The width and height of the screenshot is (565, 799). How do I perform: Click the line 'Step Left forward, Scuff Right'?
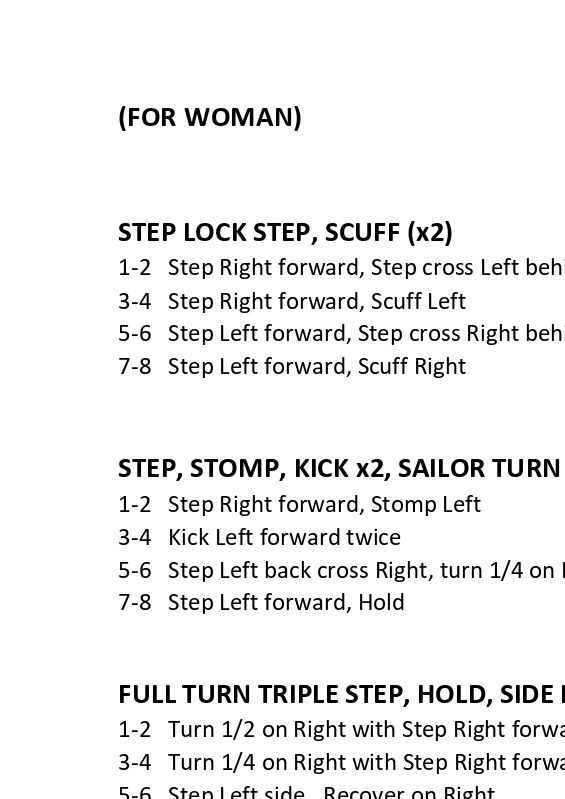[292, 366]
